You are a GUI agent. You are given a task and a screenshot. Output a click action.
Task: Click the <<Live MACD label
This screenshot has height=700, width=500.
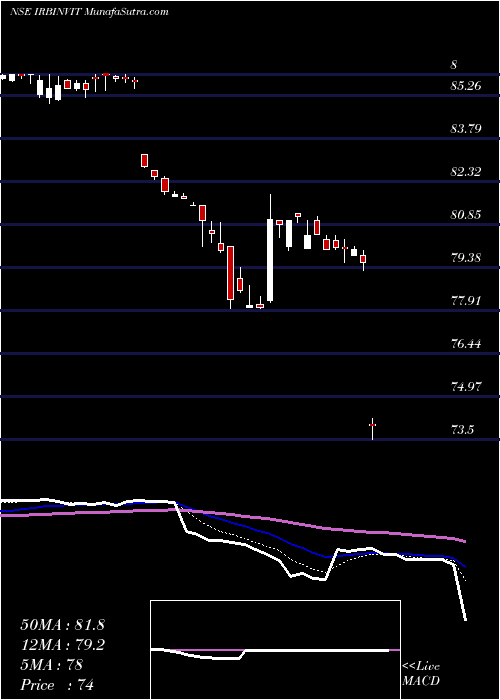(x=421, y=674)
